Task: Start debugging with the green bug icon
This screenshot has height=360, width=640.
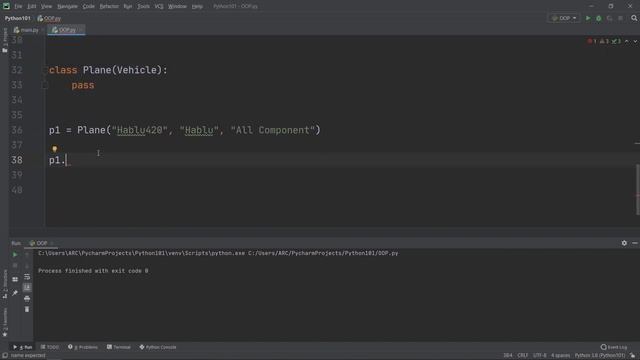Action: [599, 18]
